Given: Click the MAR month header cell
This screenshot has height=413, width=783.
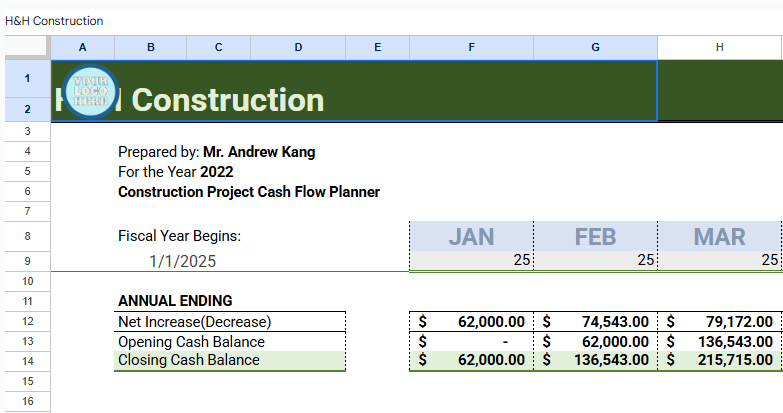Looking at the screenshot, I should [x=719, y=237].
